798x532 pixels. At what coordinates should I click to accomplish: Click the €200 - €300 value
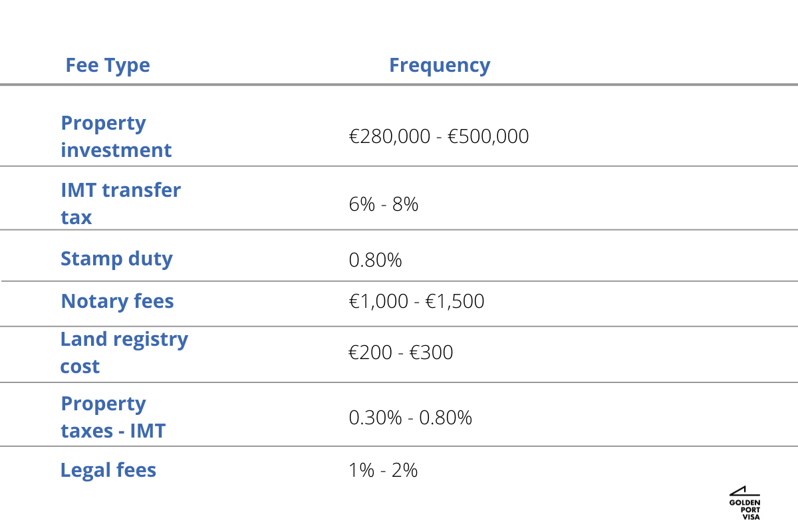coord(400,352)
